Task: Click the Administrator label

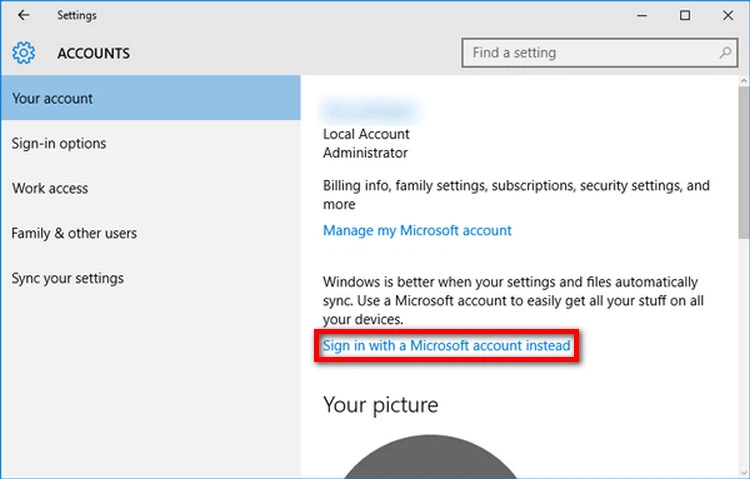Action: (365, 153)
